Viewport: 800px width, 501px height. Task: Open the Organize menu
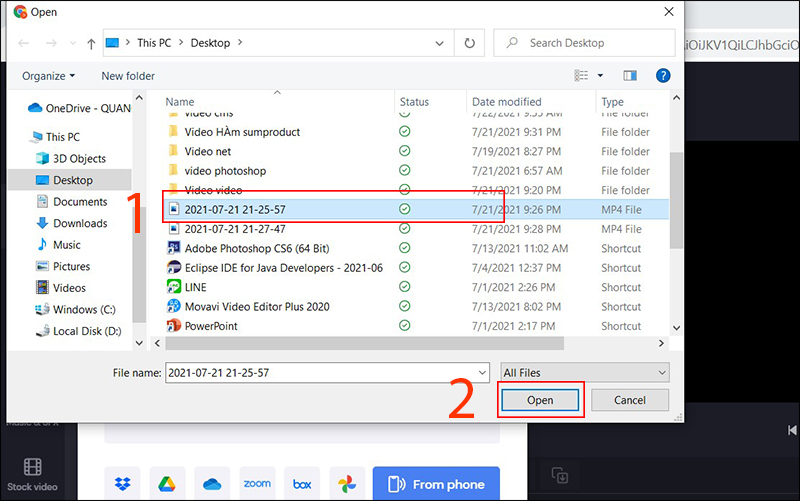[x=48, y=76]
